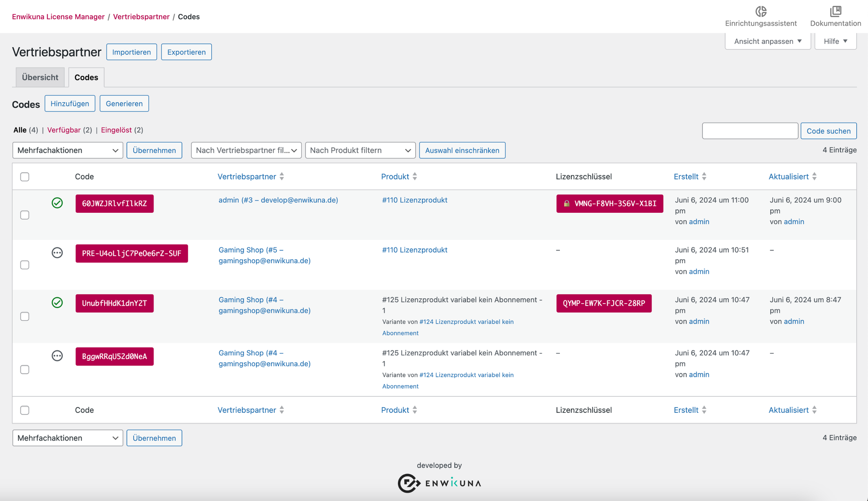
Task: Select the Codes tab
Action: [x=86, y=77]
